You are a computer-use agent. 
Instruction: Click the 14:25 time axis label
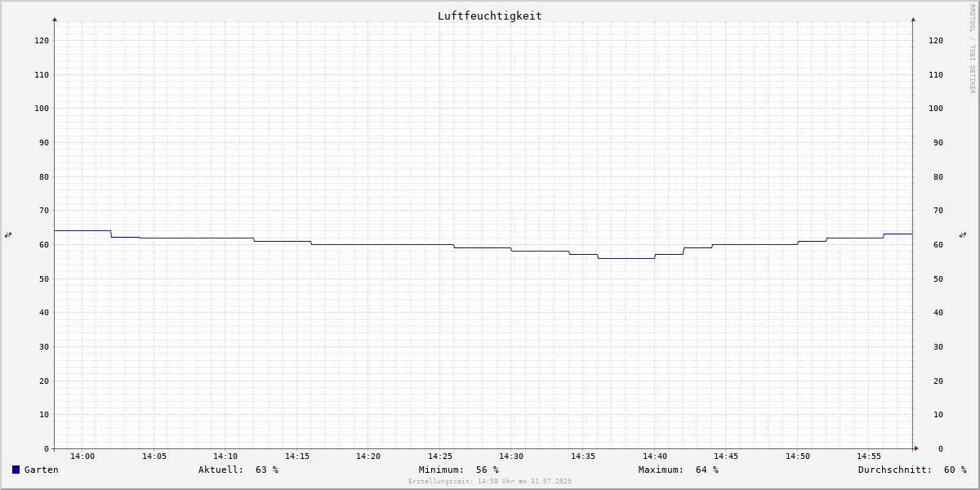click(x=440, y=457)
